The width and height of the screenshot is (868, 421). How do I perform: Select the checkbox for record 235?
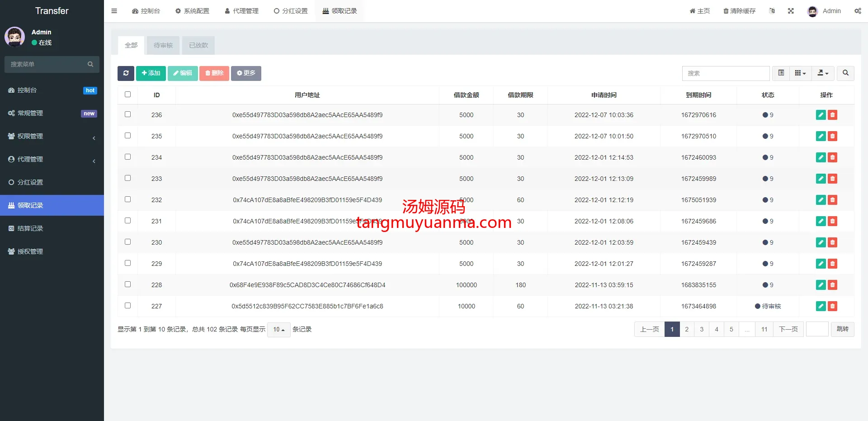(x=127, y=136)
